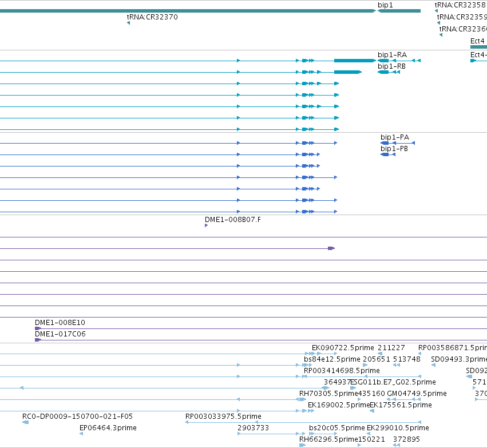Click the 372895 EST label
487x448 pixels.
click(x=406, y=439)
